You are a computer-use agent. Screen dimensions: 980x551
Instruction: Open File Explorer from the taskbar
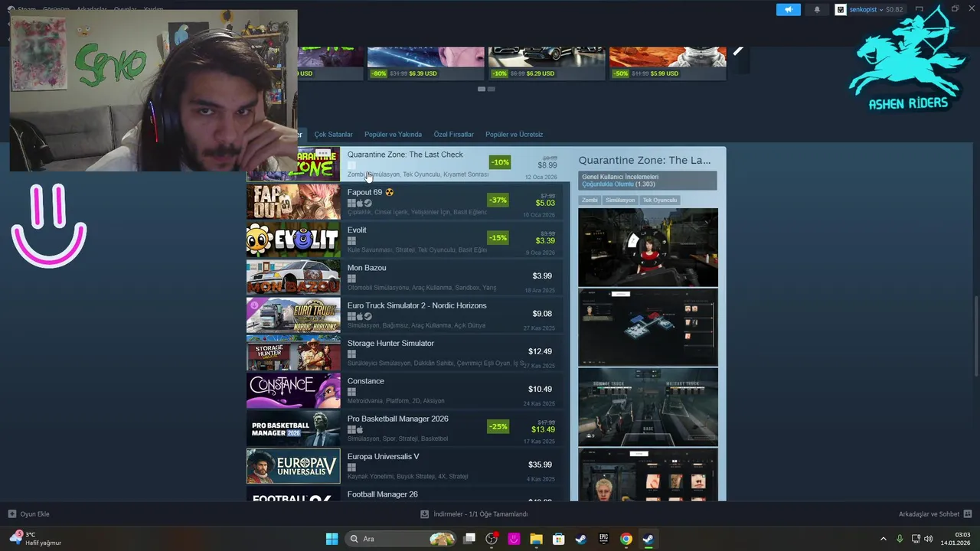click(x=536, y=539)
